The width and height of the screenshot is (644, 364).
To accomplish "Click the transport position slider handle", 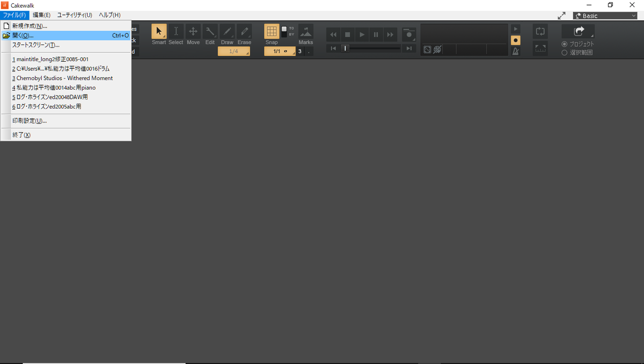I will tap(346, 48).
